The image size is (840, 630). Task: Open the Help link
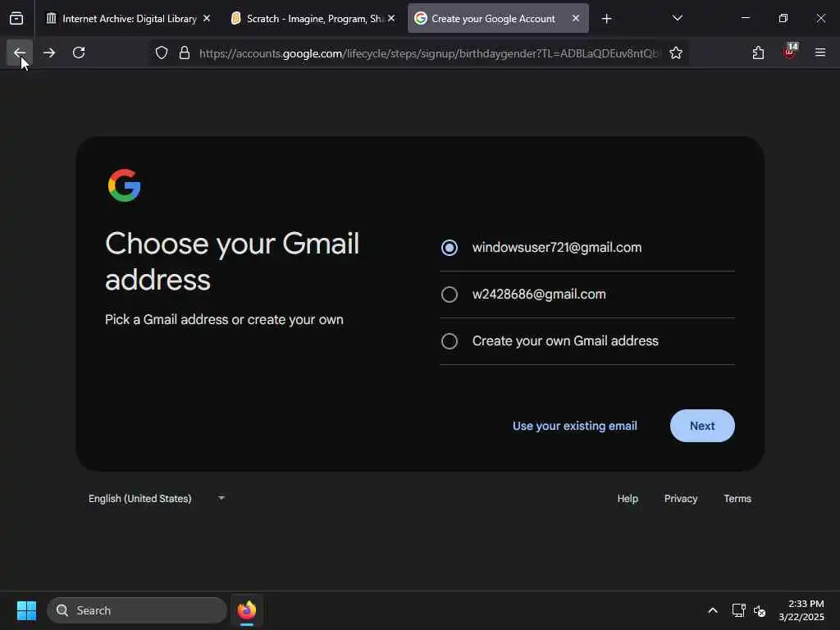coord(628,498)
